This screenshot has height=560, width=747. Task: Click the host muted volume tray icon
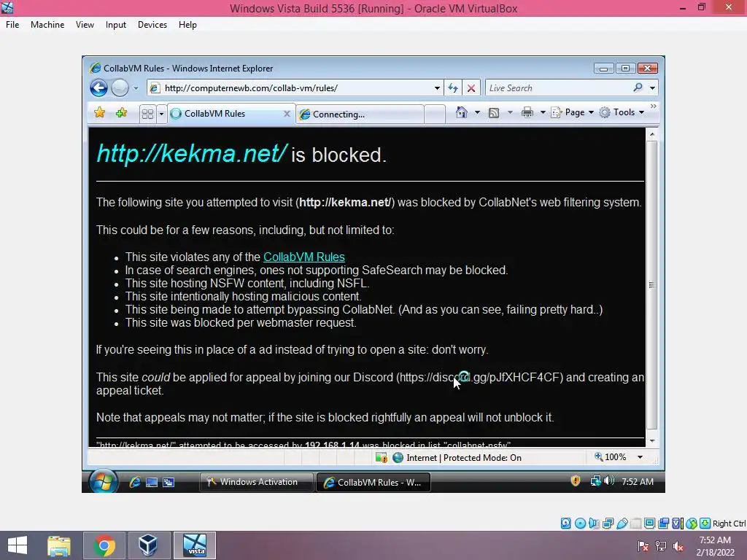[x=678, y=545]
